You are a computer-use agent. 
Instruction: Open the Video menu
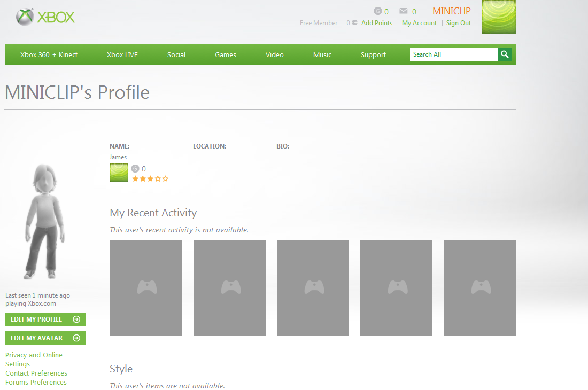coord(275,54)
